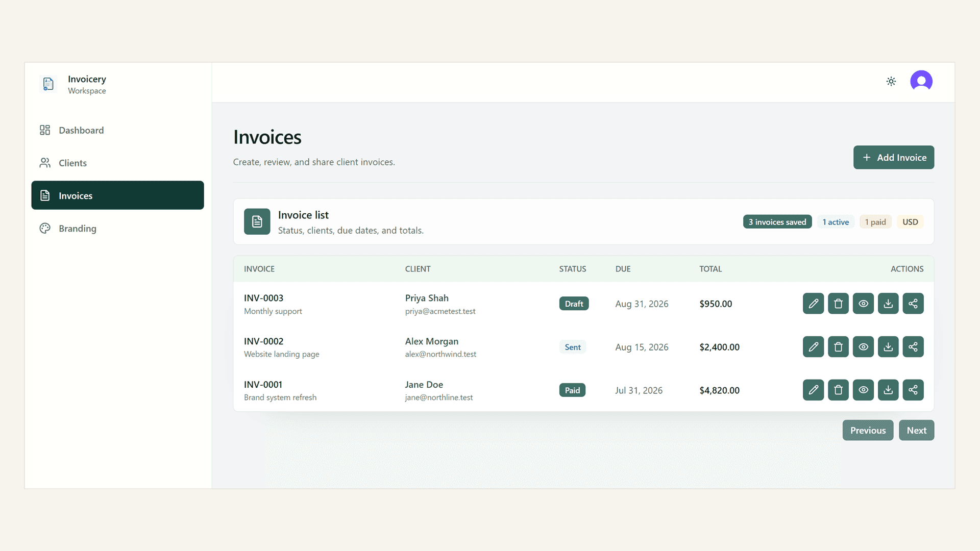Download invoice INV-0002
The height and width of the screenshot is (551, 980).
(x=888, y=347)
